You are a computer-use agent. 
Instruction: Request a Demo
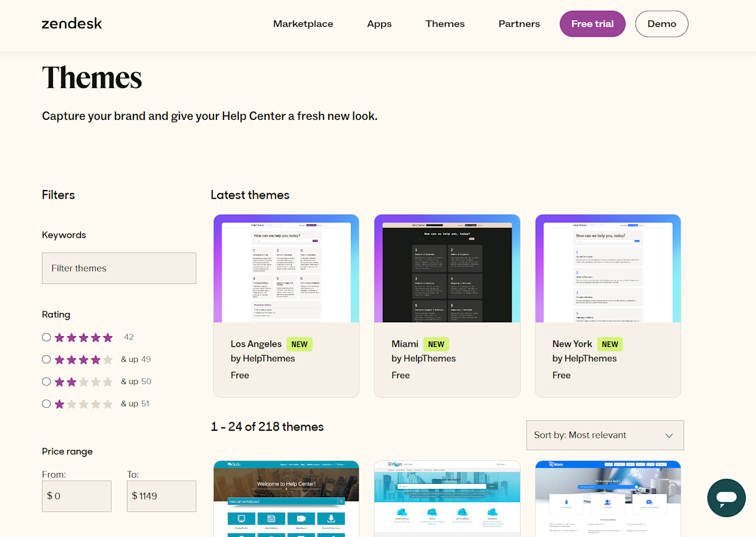(x=661, y=24)
